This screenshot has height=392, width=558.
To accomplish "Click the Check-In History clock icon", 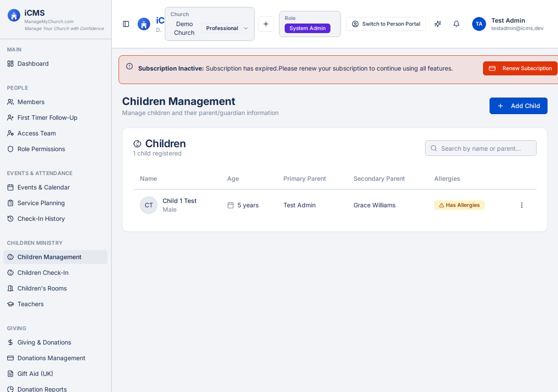I will coord(10,219).
